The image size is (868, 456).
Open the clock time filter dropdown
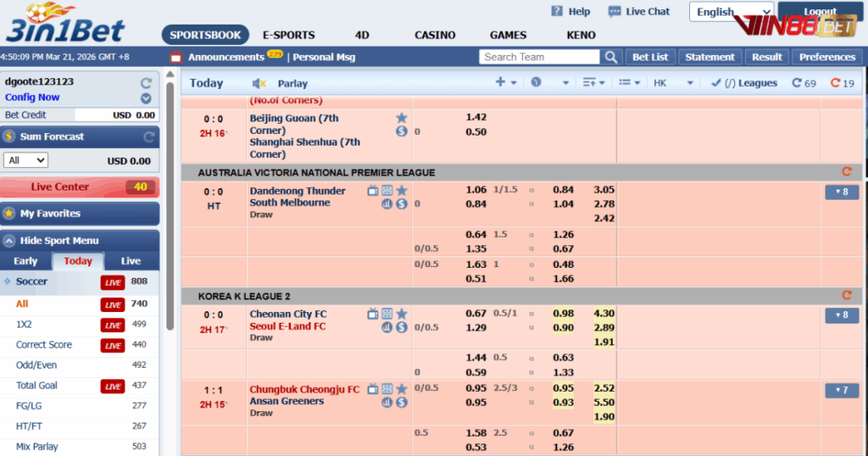pos(549,82)
